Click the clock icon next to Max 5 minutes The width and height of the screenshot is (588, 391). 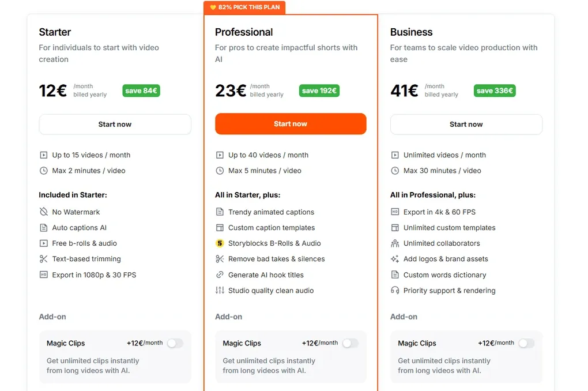(220, 171)
